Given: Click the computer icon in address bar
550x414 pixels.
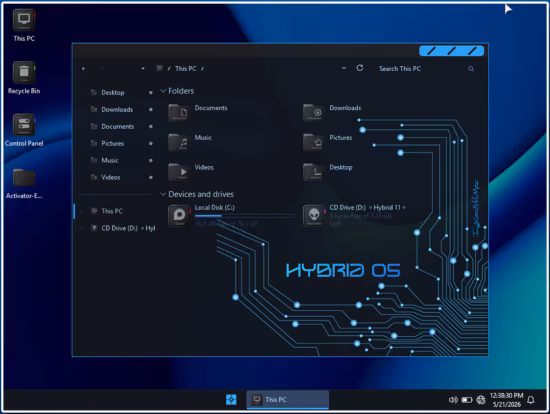Looking at the screenshot, I should tap(159, 68).
